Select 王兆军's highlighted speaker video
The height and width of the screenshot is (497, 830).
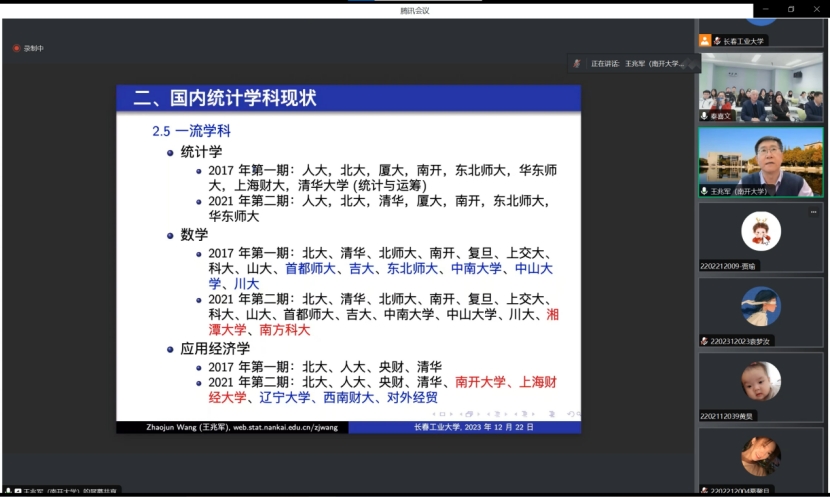click(x=761, y=158)
